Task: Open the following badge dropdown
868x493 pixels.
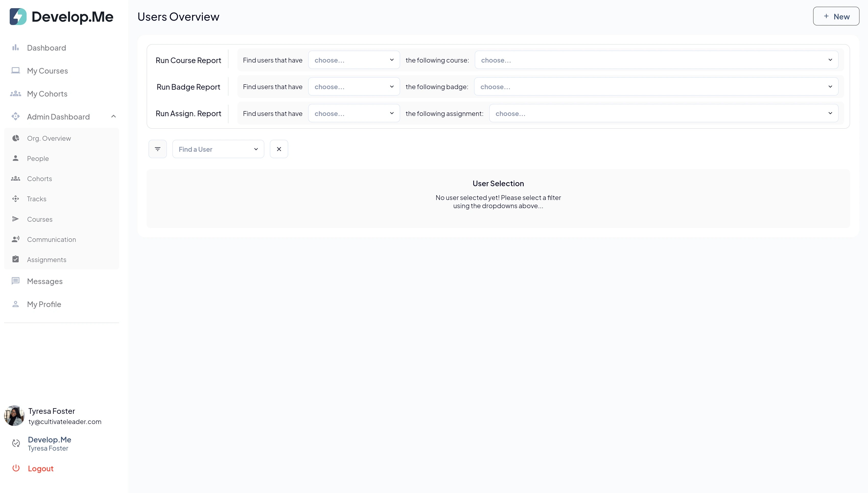Action: coord(656,87)
